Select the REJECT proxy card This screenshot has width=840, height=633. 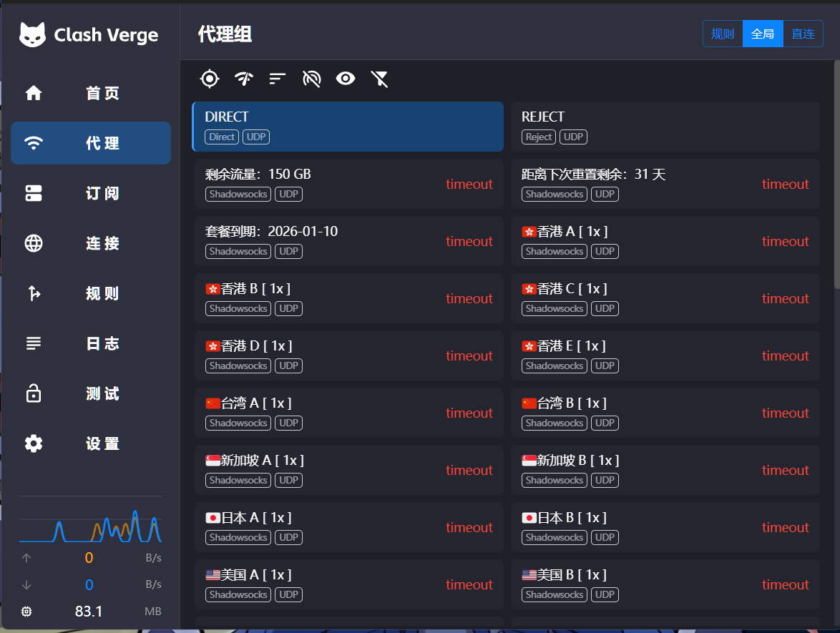coord(665,127)
